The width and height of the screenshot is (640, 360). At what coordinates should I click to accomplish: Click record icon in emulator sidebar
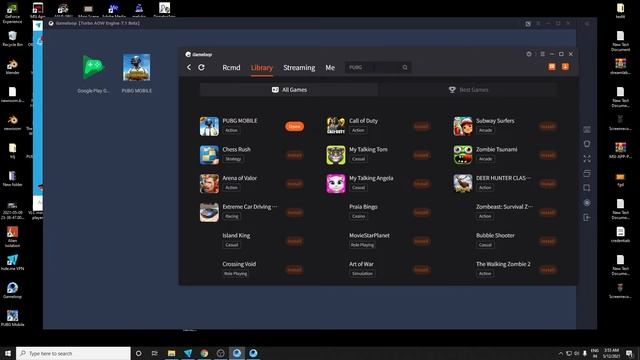(587, 202)
